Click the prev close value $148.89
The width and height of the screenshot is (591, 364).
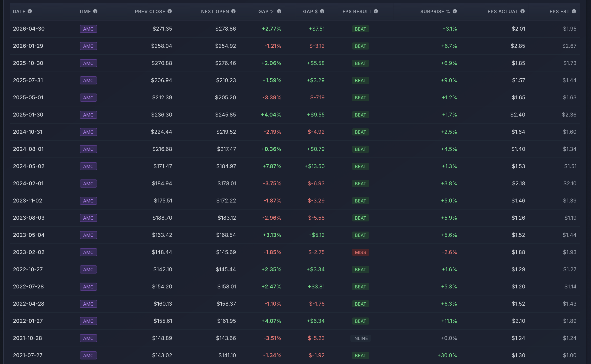coord(162,338)
